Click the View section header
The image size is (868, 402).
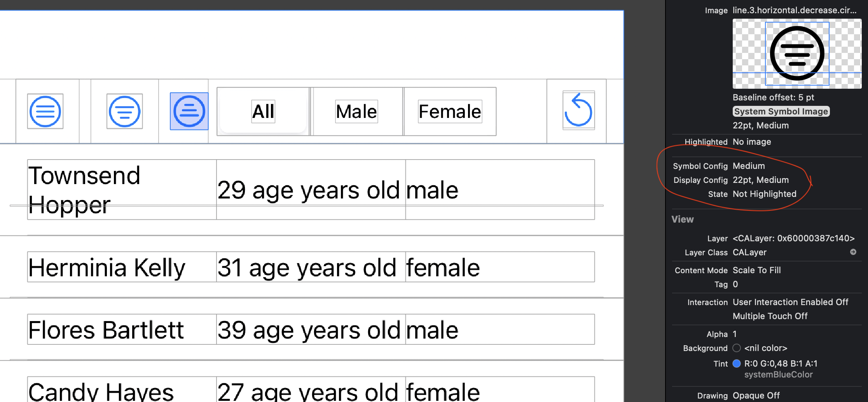pos(683,219)
